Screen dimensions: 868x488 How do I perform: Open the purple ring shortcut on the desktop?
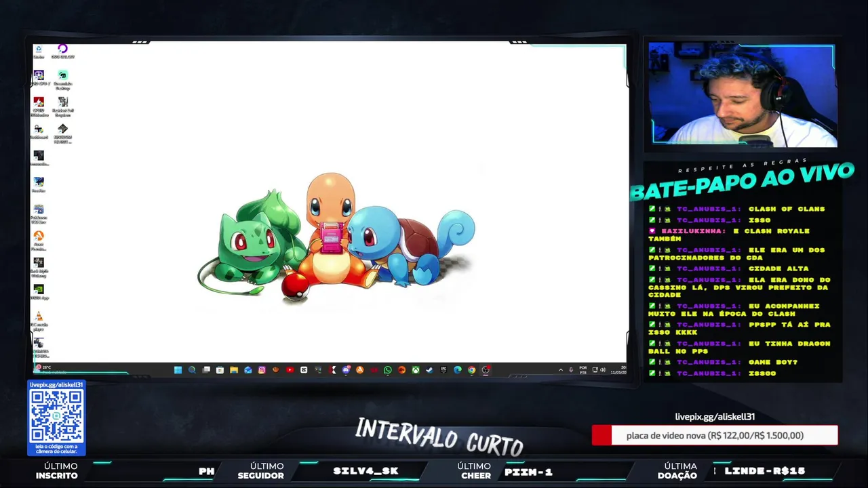62,50
